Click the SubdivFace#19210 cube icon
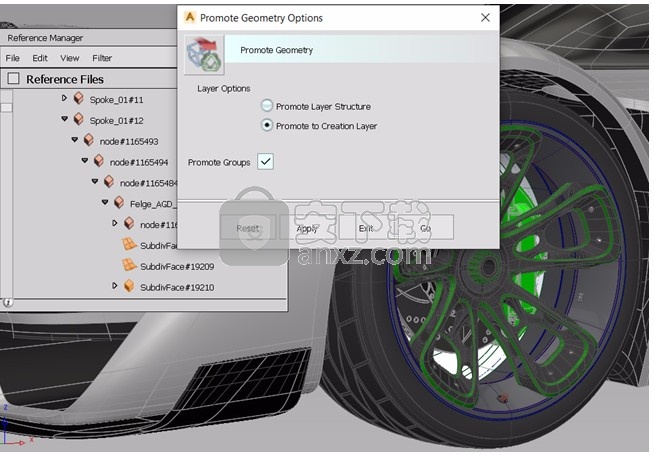The height and width of the screenshot is (455, 654). [129, 287]
